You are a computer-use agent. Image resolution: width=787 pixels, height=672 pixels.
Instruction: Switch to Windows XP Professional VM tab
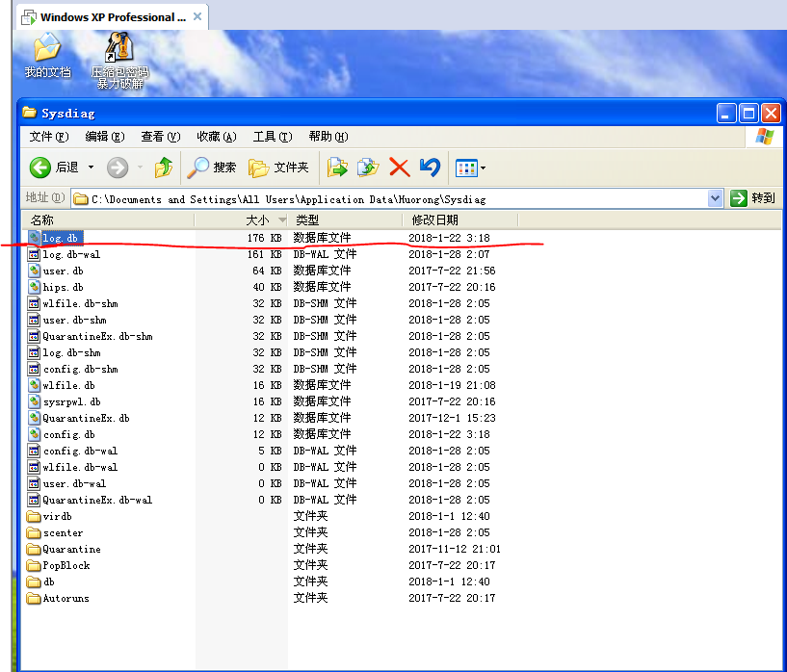pos(112,17)
